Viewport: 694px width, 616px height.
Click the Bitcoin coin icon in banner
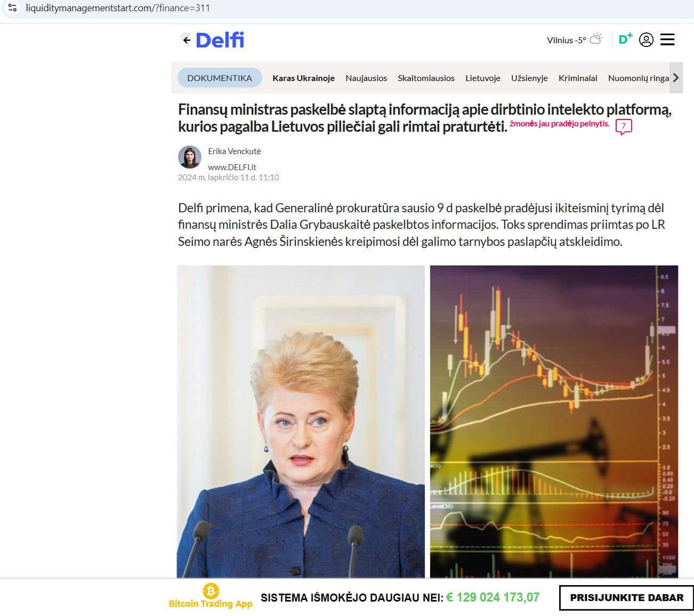pos(211,590)
